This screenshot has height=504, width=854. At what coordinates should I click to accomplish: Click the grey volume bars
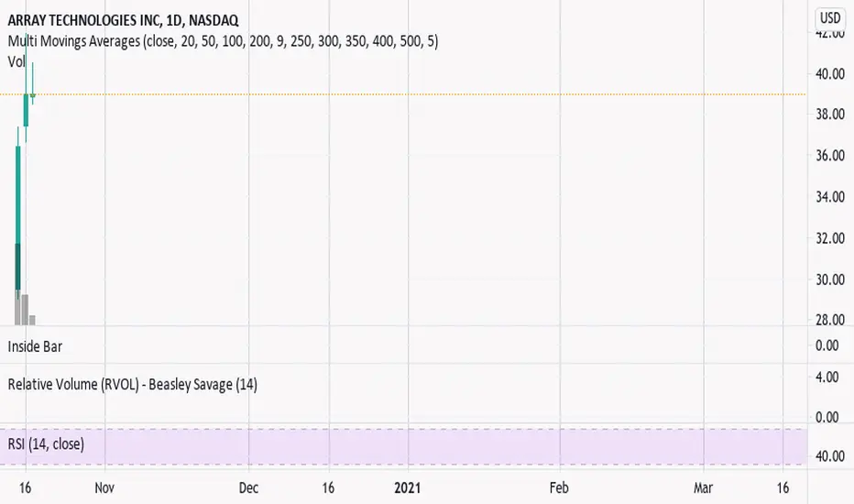click(x=25, y=310)
